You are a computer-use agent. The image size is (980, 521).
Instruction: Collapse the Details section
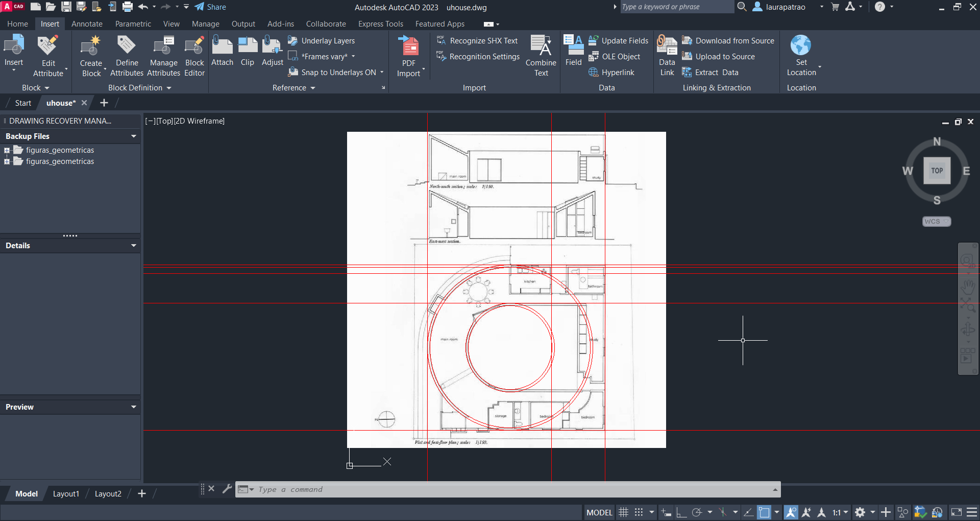click(x=134, y=246)
